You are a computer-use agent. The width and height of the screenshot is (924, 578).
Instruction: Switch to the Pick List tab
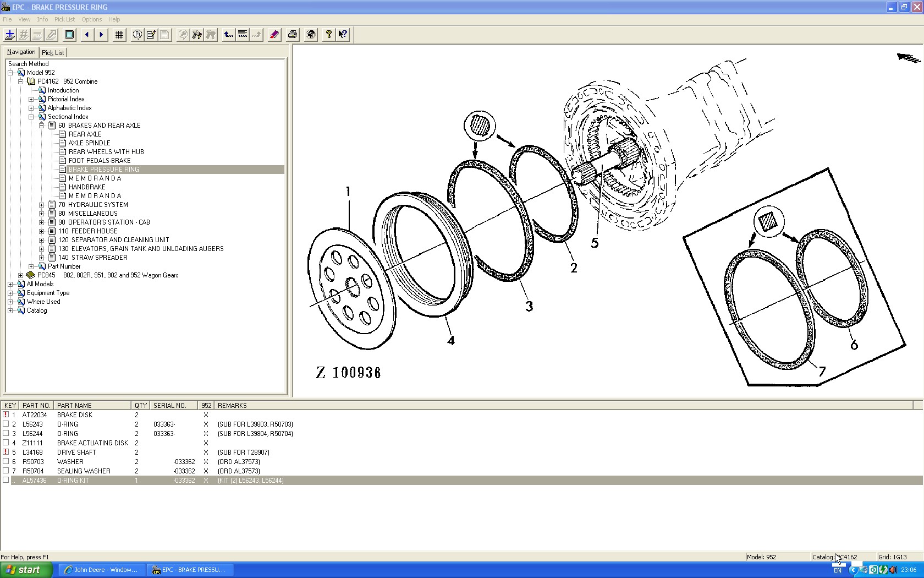(x=53, y=53)
